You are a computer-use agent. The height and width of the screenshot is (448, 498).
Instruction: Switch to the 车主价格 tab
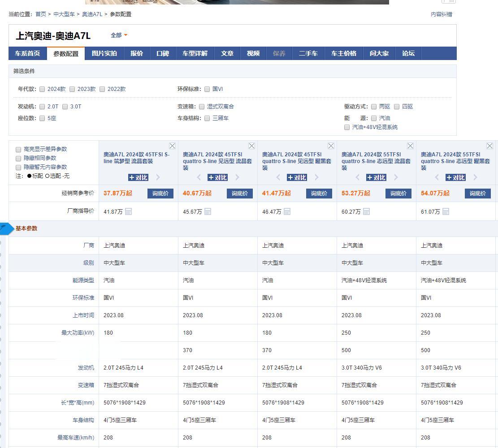click(x=344, y=53)
